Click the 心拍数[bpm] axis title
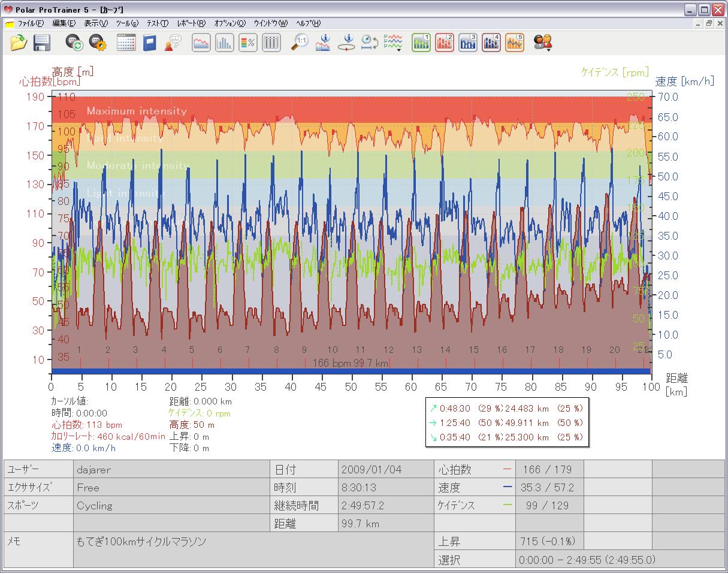This screenshot has width=728, height=574. point(50,81)
